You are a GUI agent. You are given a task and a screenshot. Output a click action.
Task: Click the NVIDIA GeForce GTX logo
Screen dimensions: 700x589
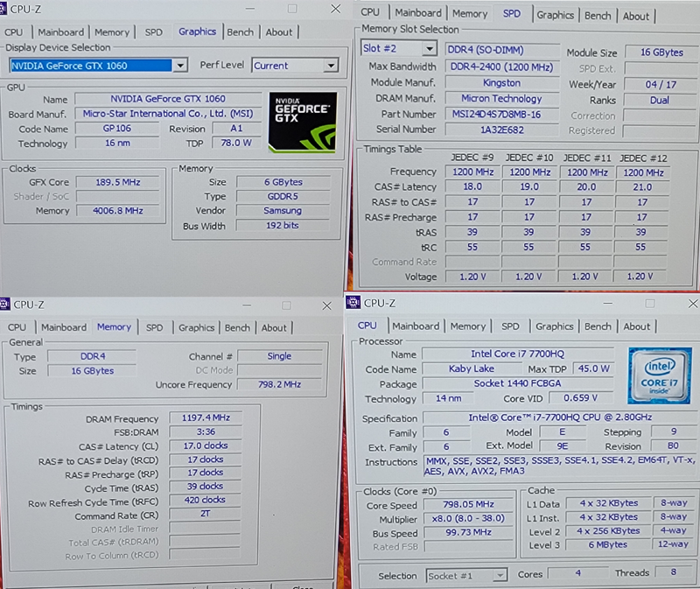302,123
